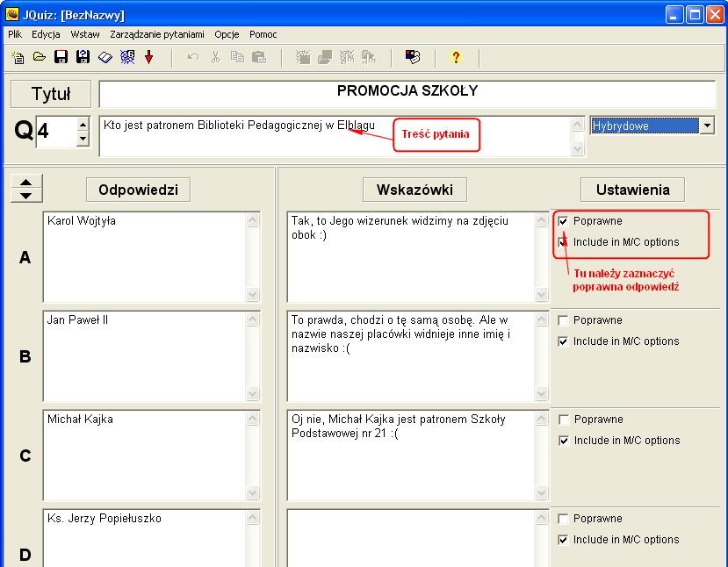The image size is (728, 567).
Task: Click the second greyed-out insert icon after Paste
Action: [x=325, y=57]
